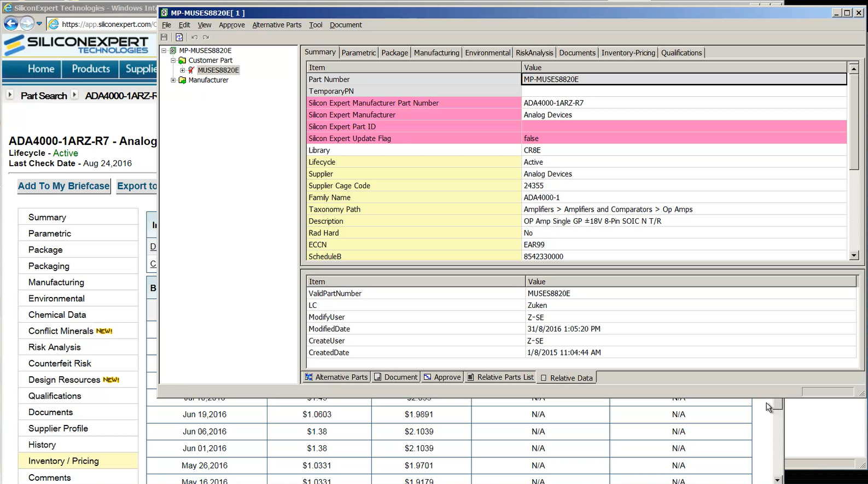Viewport: 868px width, 484px height.
Task: Expand the MUSES8820E tree node
Action: [x=183, y=70]
